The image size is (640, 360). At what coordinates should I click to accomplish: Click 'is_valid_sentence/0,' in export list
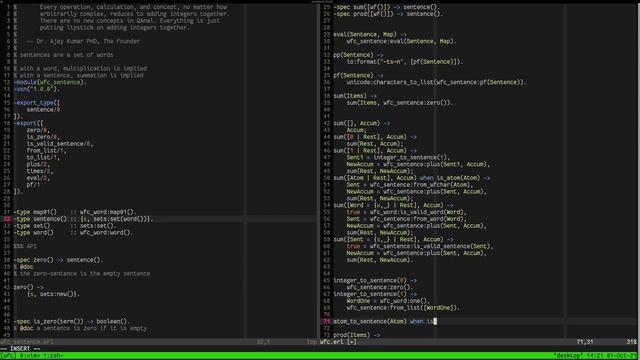(60, 144)
